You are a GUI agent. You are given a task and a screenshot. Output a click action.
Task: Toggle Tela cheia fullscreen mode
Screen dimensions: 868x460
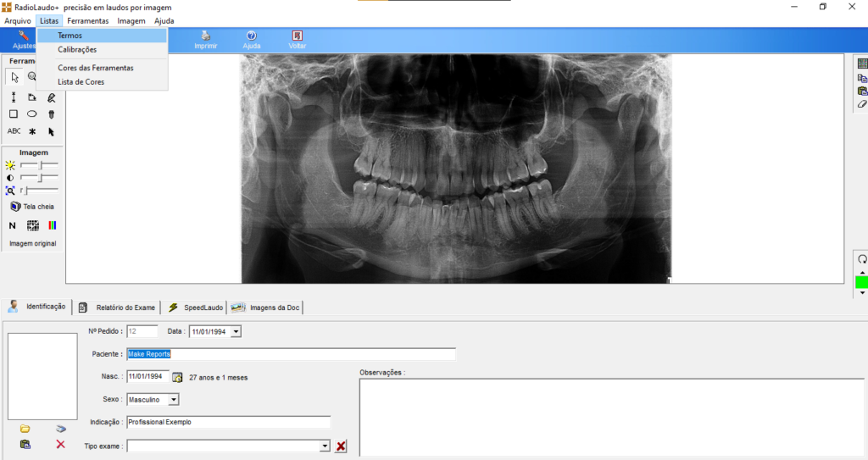coord(32,207)
